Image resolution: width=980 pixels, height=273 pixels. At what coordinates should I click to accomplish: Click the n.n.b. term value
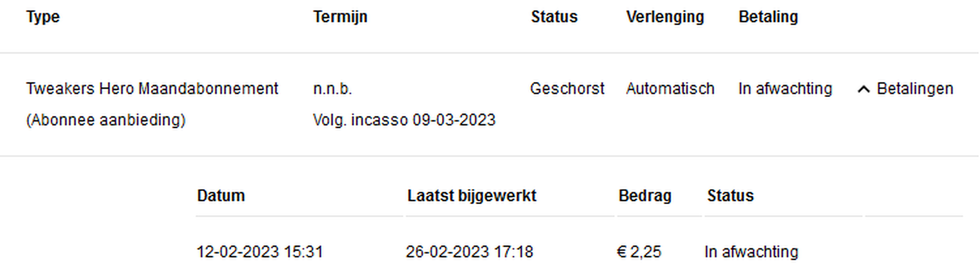[x=333, y=89]
